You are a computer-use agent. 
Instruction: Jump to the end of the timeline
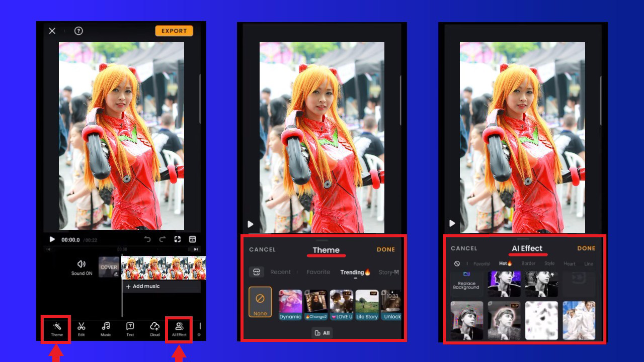(196, 249)
